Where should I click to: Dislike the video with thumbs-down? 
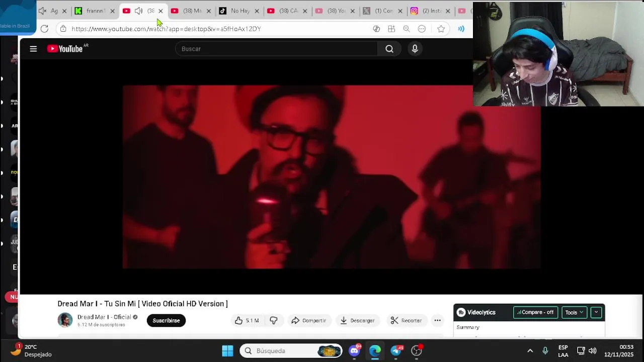click(x=274, y=320)
